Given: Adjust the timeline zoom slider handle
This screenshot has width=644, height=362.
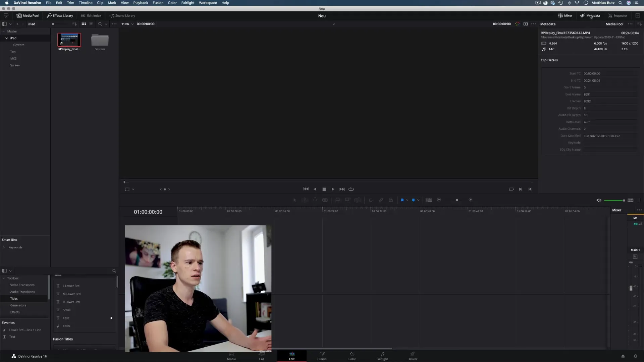Looking at the screenshot, I should pos(457,200).
